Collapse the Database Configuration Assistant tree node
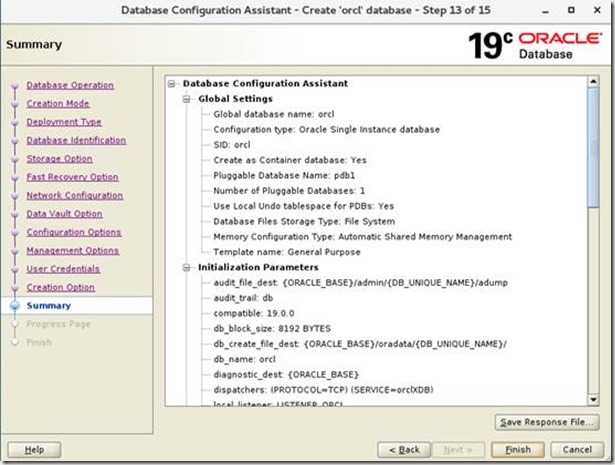 point(171,84)
